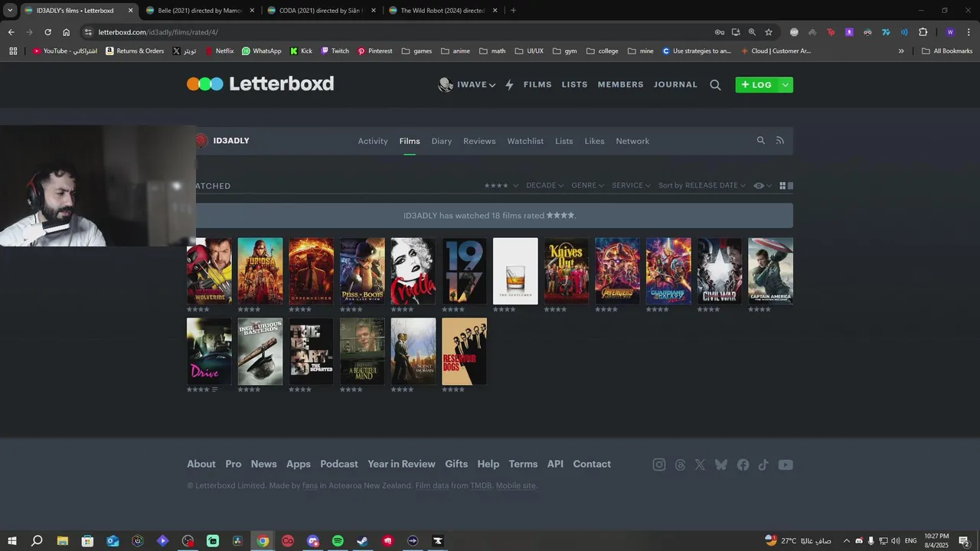
Task: Open Letterboxd Threads icon in footer
Action: pos(680,465)
